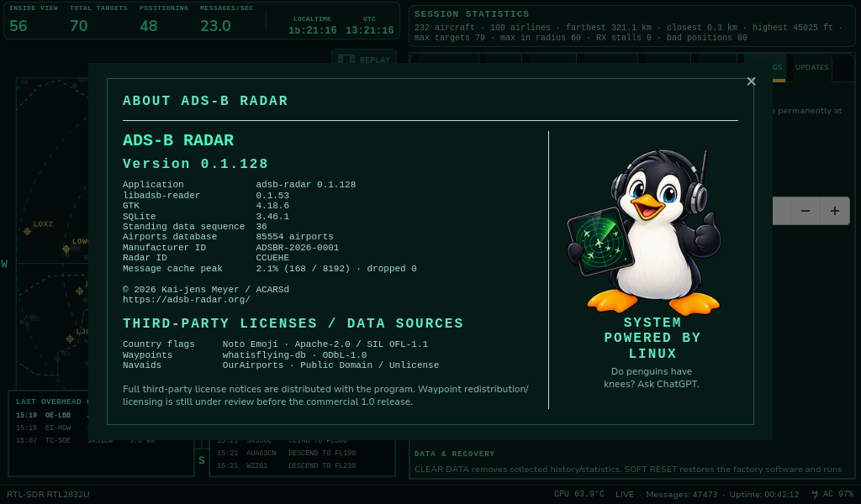Click the Inside View count 56
The width and height of the screenshot is (861, 504).
18,26
